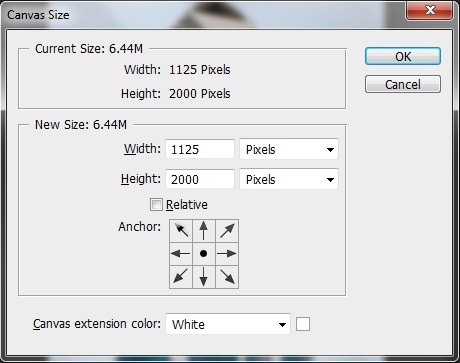Image resolution: width=460 pixels, height=363 pixels.
Task: Set anchor to bottom-left arrow
Action: pos(181,277)
